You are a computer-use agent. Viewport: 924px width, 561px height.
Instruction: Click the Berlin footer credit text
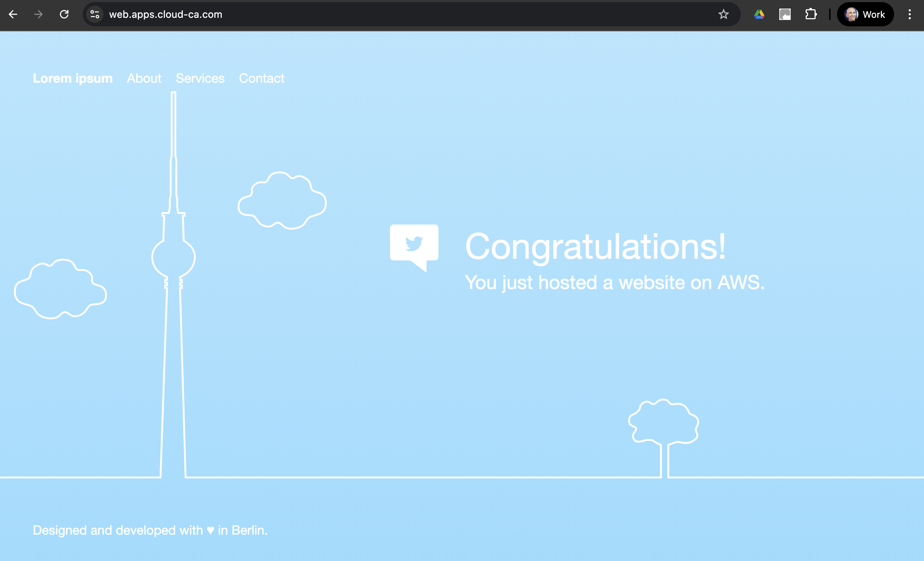pyautogui.click(x=150, y=530)
